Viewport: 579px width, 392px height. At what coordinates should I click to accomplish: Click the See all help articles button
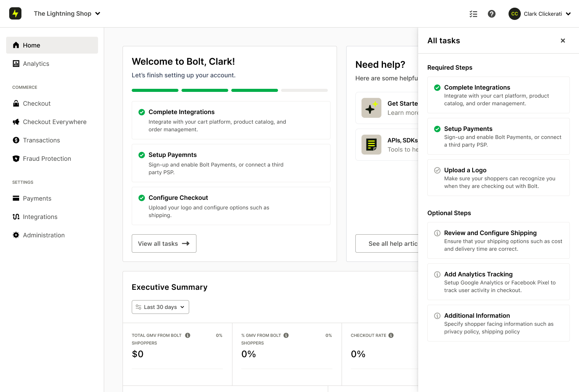pyautogui.click(x=387, y=243)
